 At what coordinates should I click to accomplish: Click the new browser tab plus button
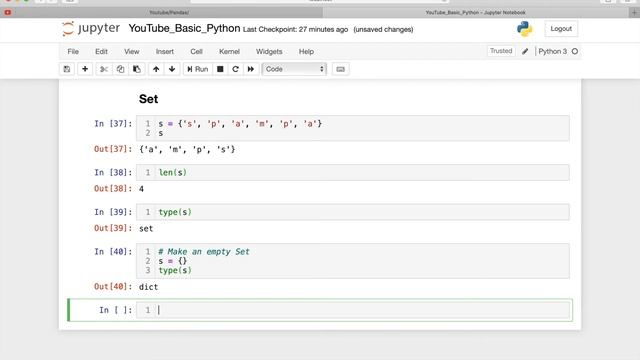pos(634,13)
